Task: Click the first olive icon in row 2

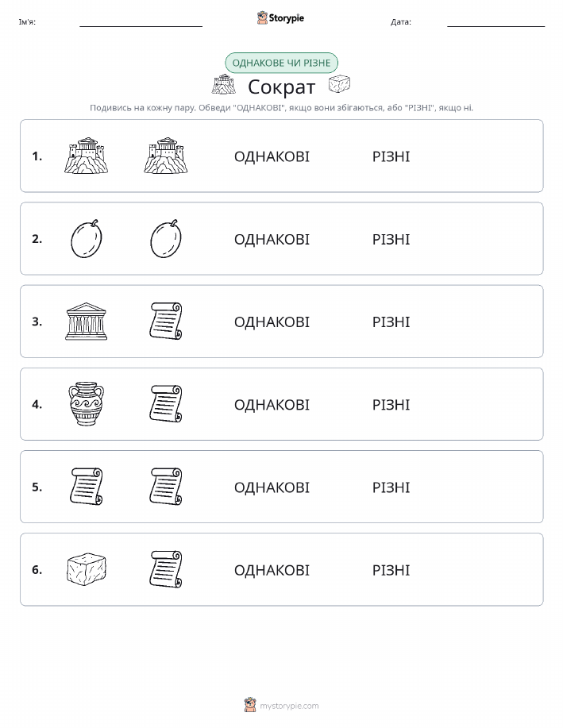Action: click(x=87, y=239)
